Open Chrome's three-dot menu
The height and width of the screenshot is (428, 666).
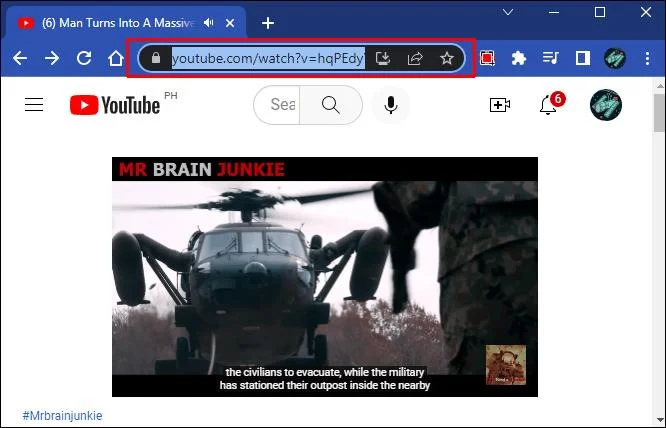(647, 58)
